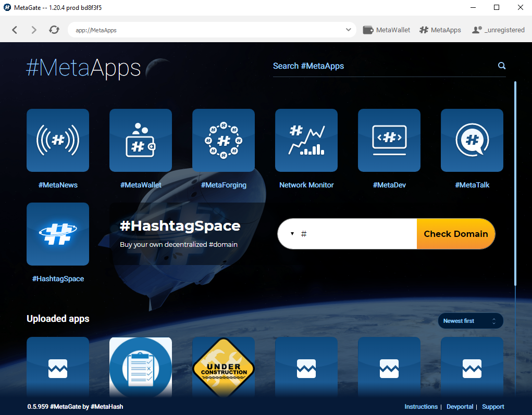532x415 pixels.
Task: Click the search magnifier icon
Action: point(501,66)
